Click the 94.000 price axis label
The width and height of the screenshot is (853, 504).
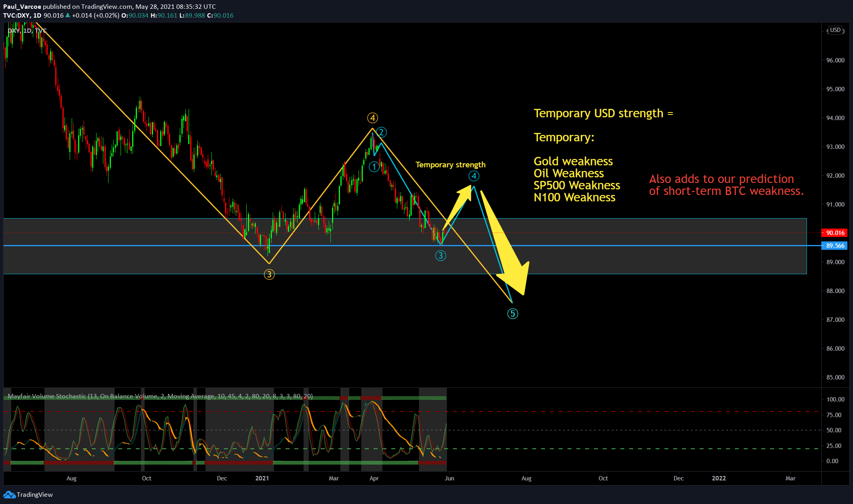pyautogui.click(x=835, y=118)
